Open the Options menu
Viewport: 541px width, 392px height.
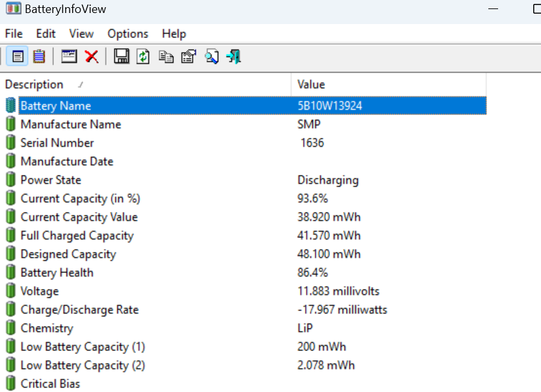[x=127, y=34]
